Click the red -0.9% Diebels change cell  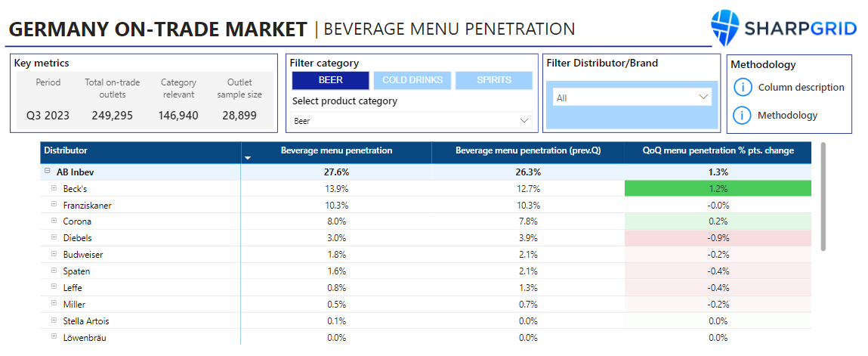pyautogui.click(x=718, y=238)
